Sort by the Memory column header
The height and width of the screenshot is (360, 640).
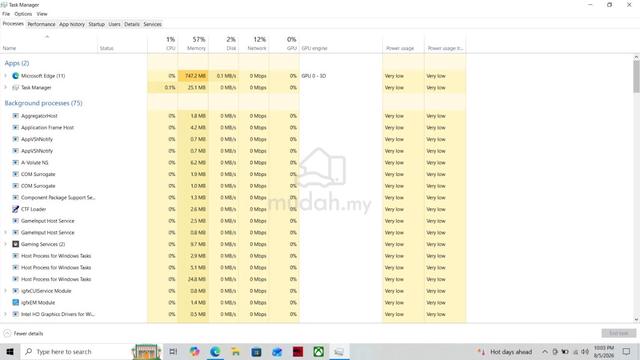193,43
